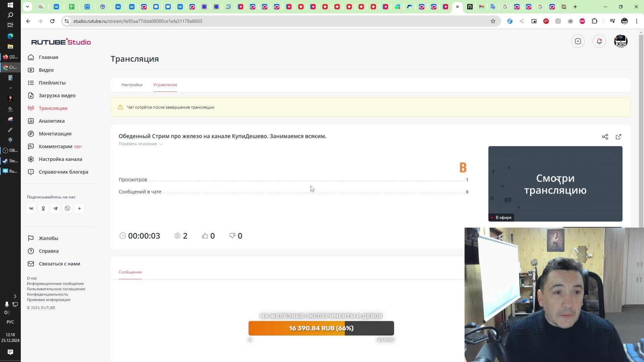The width and height of the screenshot is (644, 362).
Task: Open the Telegram social icon
Action: click(55, 208)
